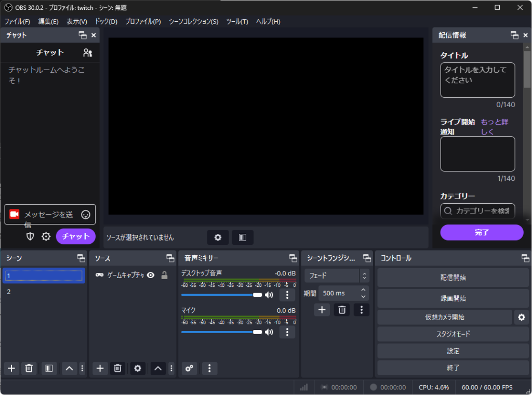Image resolution: width=532 pixels, height=395 pixels.
Task: Open the ファイル(F) menu
Action: [x=17, y=21]
